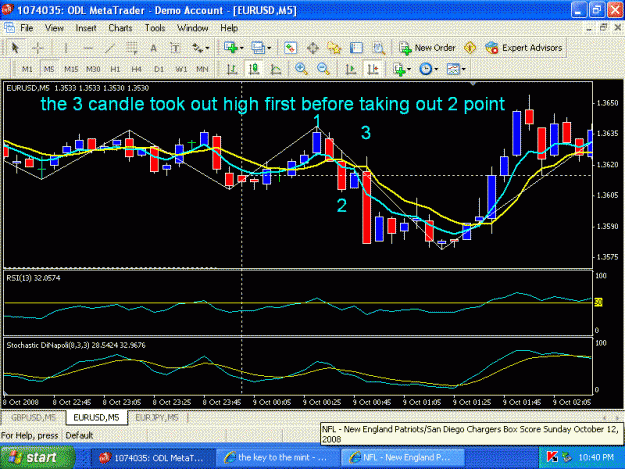Click the Stochastic DiNapoli indicator label
Screen dimensions: 625x469
(x=76, y=345)
